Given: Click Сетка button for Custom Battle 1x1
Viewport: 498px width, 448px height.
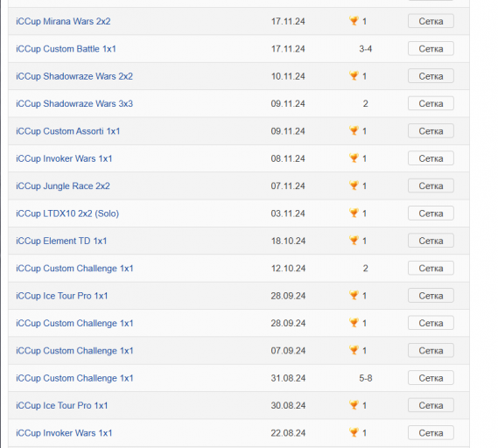Looking at the screenshot, I should pos(431,49).
